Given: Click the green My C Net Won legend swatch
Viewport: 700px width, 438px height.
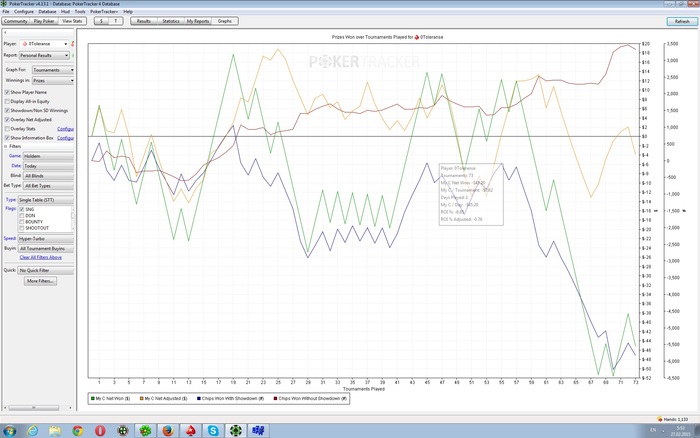Looking at the screenshot, I should point(93,398).
